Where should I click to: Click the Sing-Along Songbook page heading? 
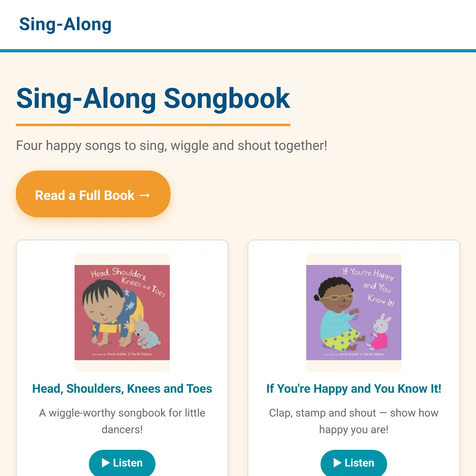[x=153, y=98]
